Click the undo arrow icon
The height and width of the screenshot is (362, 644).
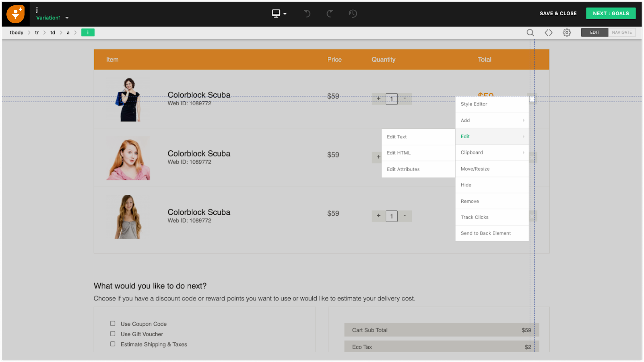(307, 13)
